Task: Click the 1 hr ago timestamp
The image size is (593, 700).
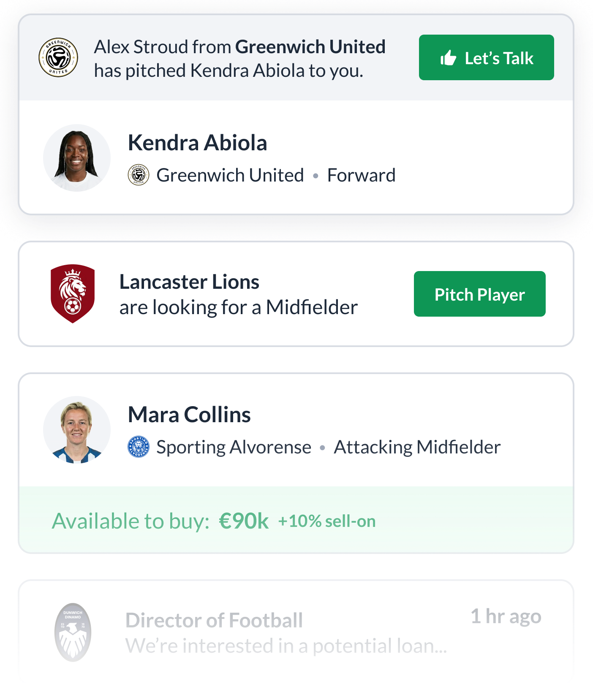Action: click(506, 616)
